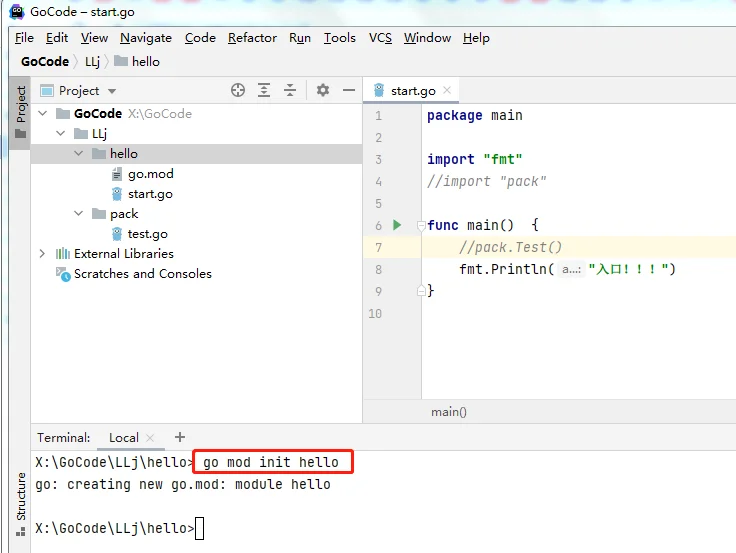
Task: Click 'go mod init hello' terminal command
Action: (271, 462)
